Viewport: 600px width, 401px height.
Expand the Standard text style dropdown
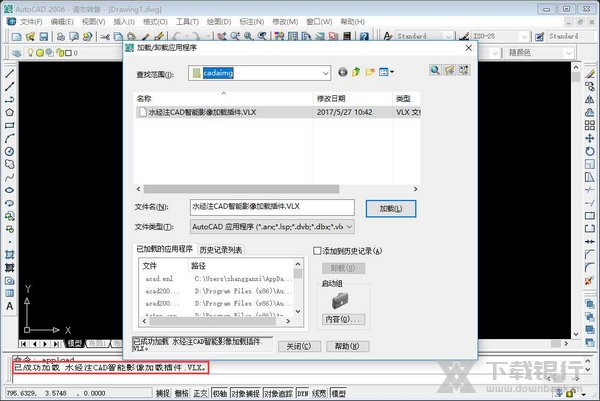pyautogui.click(x=448, y=36)
